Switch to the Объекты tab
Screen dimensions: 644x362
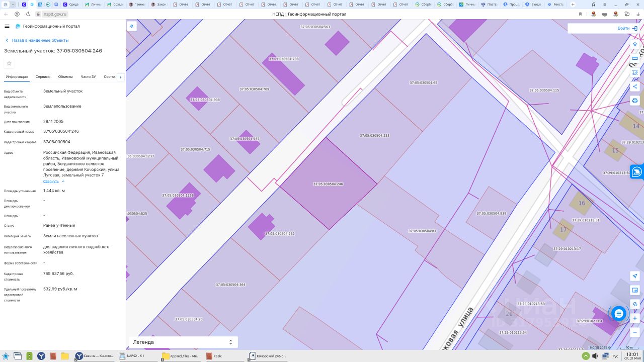tap(65, 77)
